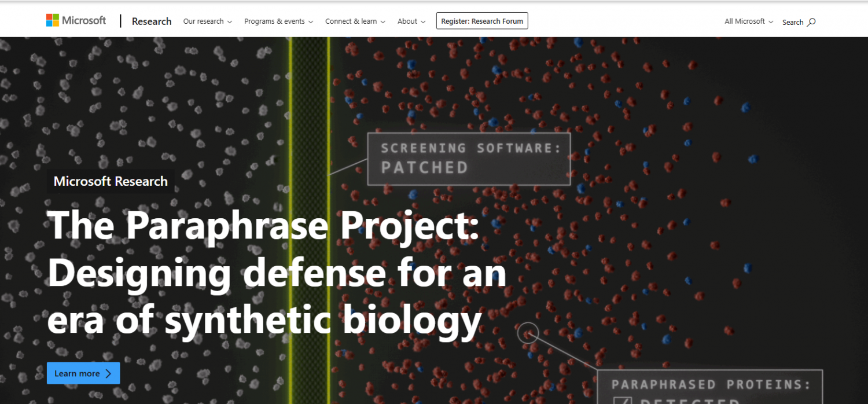
Task: Click the Microsoft wordmark text
Action: pyautogui.click(x=84, y=20)
